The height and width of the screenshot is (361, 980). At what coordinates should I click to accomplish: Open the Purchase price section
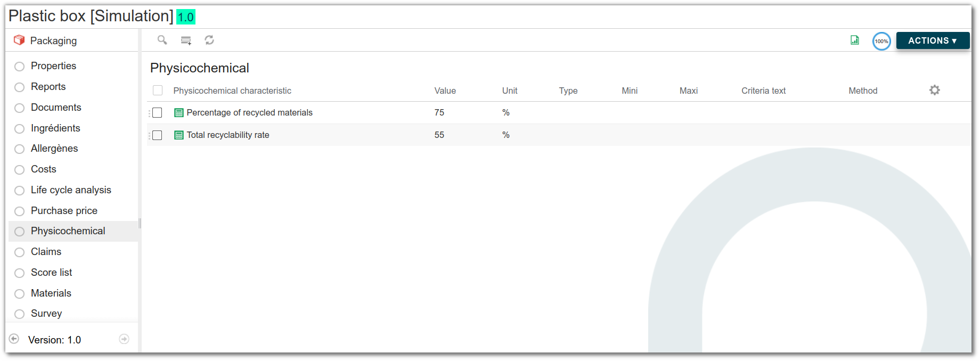[x=64, y=211]
